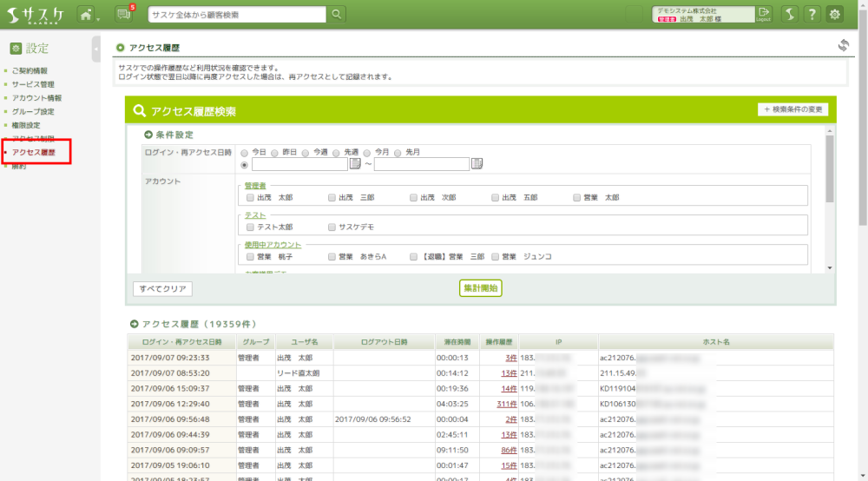Open グループ設定 in the settings menu
Image resolution: width=868 pixels, height=481 pixels.
[x=33, y=112]
